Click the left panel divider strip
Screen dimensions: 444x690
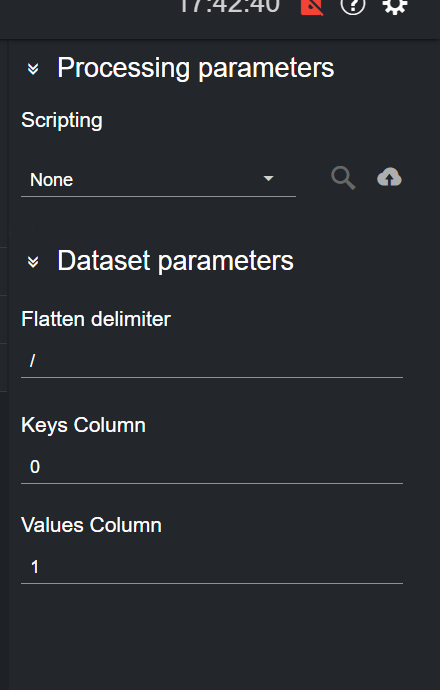tap(4, 364)
